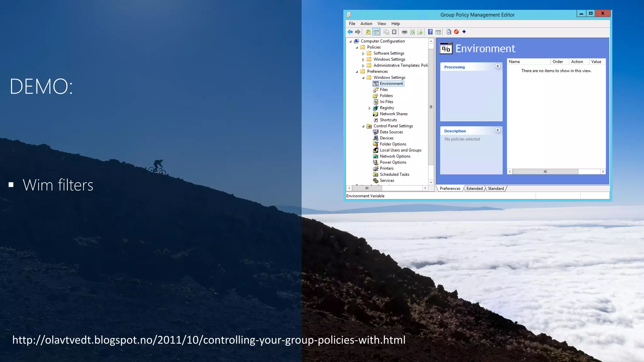Select the Devices tree item
The image size is (644, 362).
click(383, 138)
